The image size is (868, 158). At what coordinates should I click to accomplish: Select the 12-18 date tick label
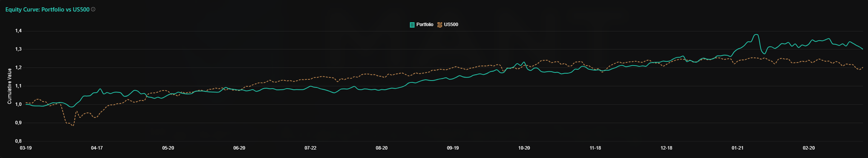[666, 148]
